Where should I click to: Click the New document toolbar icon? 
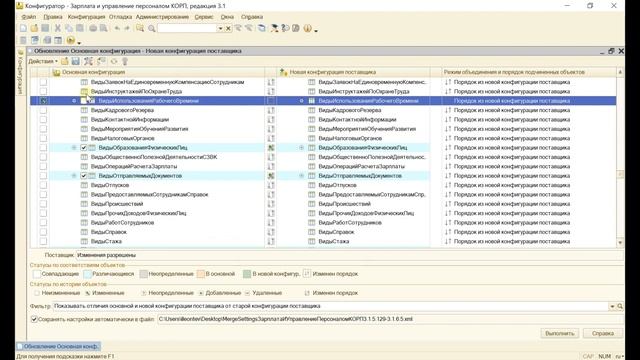coord(23,28)
